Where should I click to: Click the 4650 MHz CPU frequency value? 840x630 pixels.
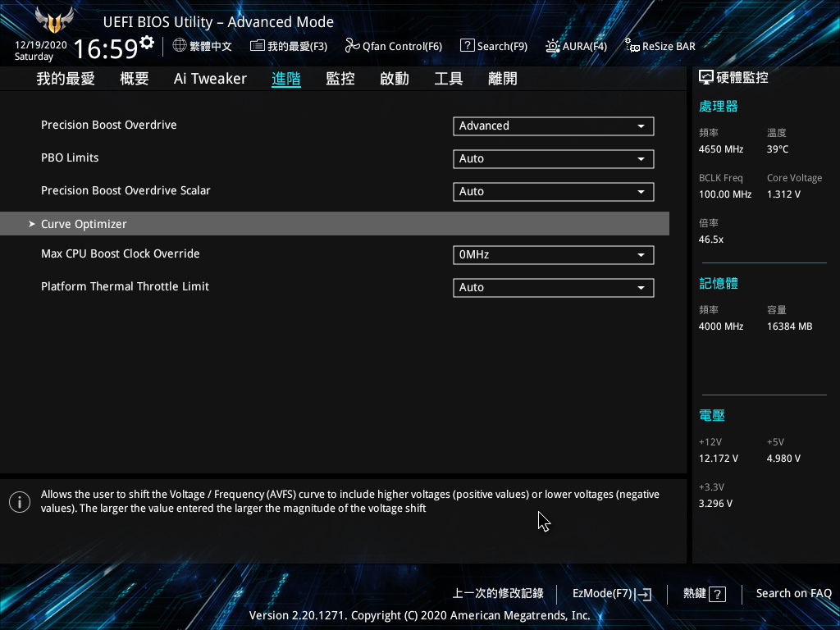(720, 149)
